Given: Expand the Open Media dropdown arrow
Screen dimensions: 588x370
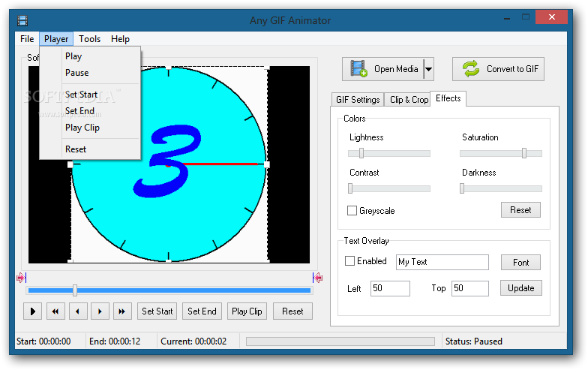Looking at the screenshot, I should (429, 69).
